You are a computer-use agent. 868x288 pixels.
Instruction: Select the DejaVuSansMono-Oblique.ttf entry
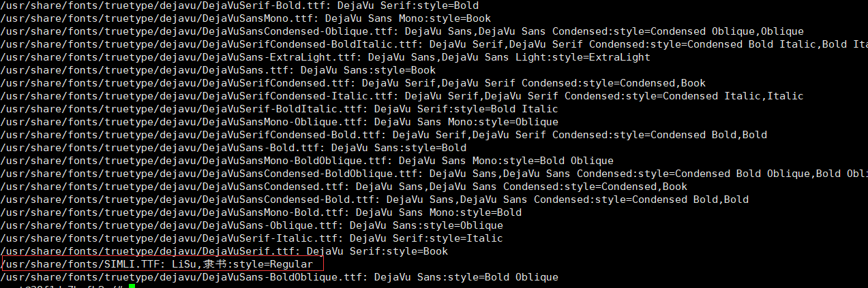coord(279,122)
